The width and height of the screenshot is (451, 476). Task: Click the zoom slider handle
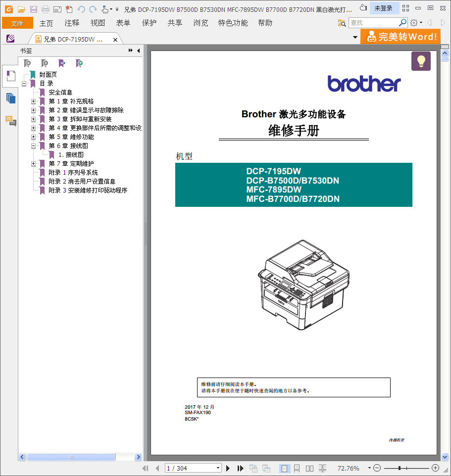(400, 468)
